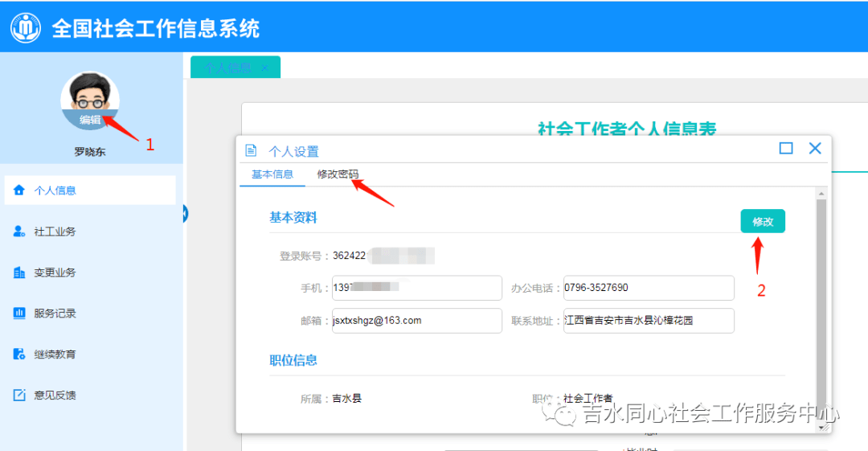
Task: Switch to the 修改密码 tab
Action: (x=338, y=174)
